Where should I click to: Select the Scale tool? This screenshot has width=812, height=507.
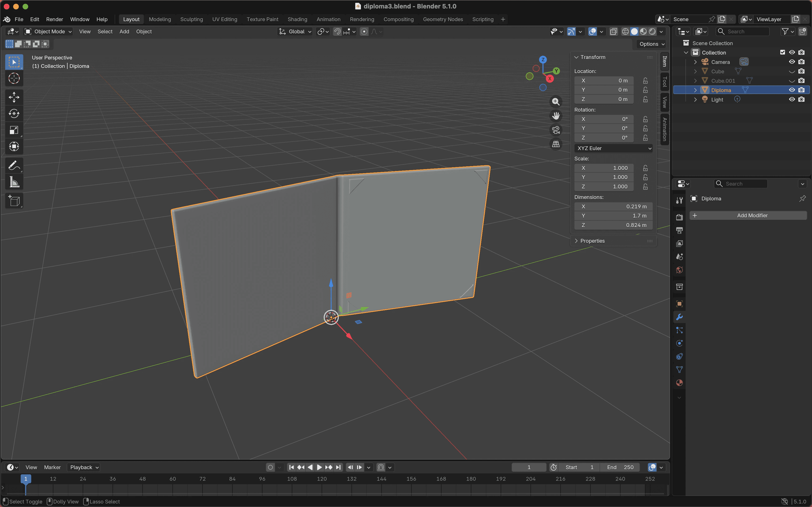14,130
